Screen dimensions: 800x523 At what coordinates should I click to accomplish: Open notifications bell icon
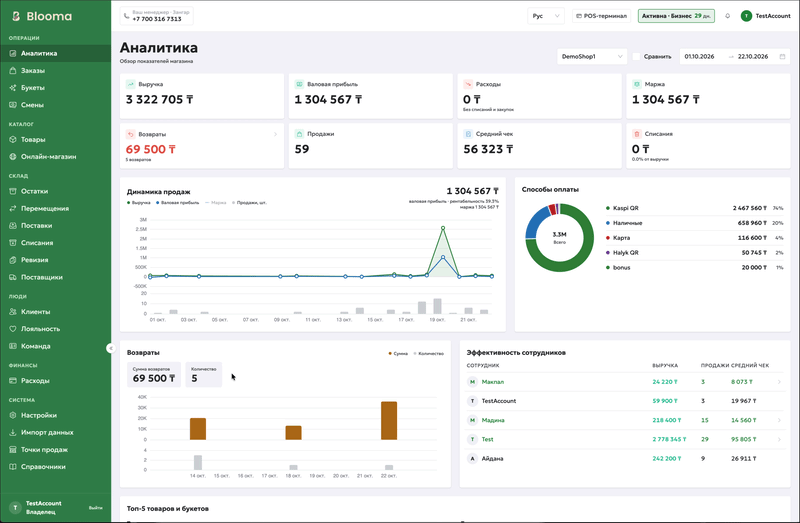[x=728, y=16]
